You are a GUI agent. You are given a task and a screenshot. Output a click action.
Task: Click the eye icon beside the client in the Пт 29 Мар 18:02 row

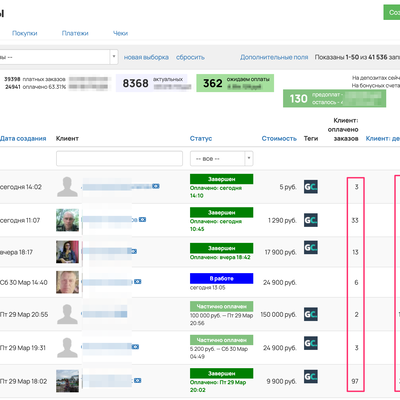pos(138,380)
